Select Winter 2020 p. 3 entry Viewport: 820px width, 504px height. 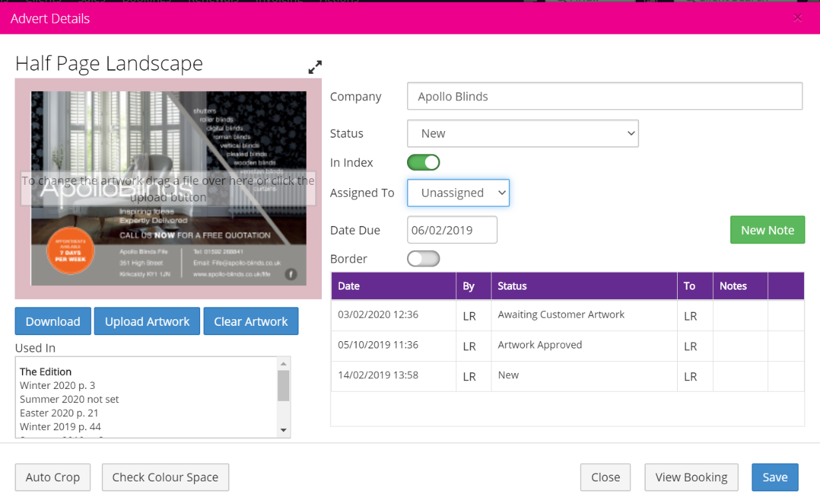[57, 386]
